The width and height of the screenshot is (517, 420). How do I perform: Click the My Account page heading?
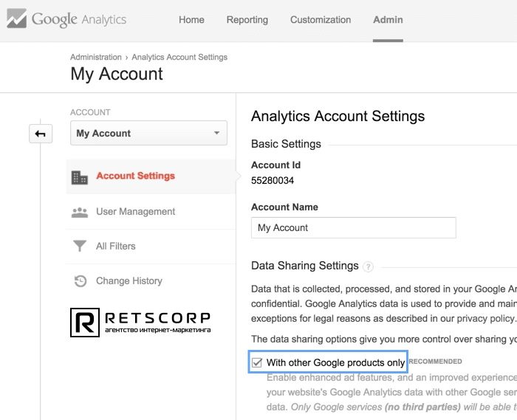click(117, 74)
